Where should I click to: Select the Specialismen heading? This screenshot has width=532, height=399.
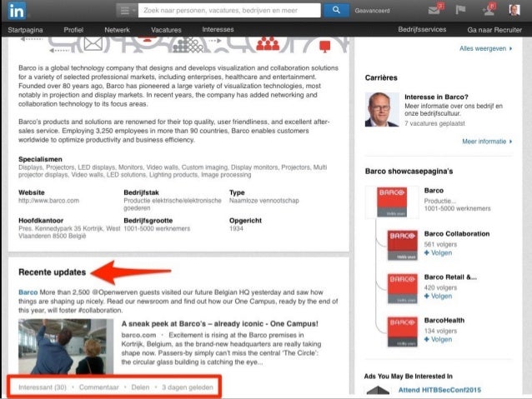(40, 159)
